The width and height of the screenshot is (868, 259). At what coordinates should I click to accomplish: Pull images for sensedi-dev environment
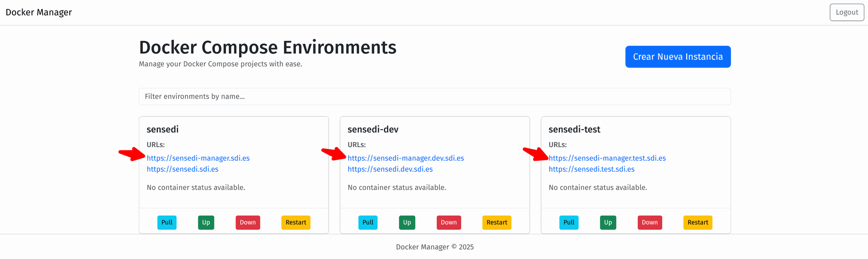point(368,222)
